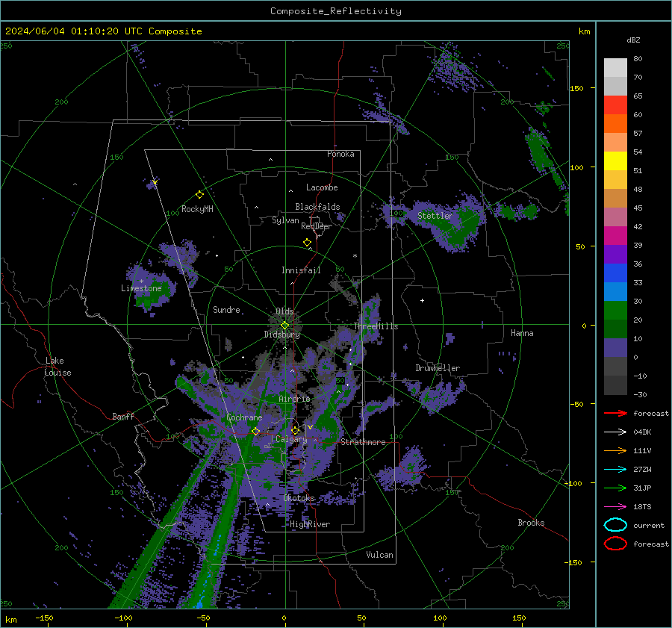This screenshot has width=672, height=628.
Task: Click the Limestone label
Action: click(141, 288)
